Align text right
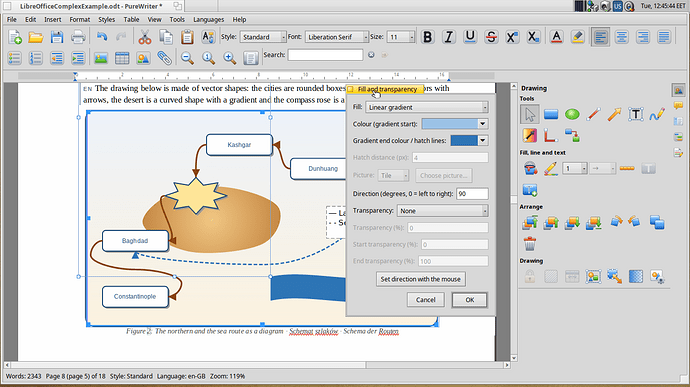Viewport: 690px width, 387px height. click(x=643, y=37)
